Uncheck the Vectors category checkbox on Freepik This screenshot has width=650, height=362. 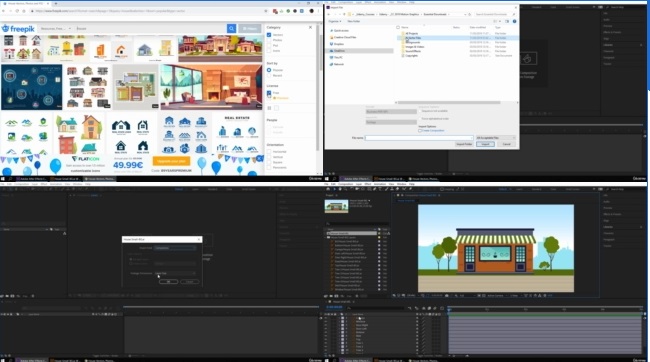click(x=269, y=35)
